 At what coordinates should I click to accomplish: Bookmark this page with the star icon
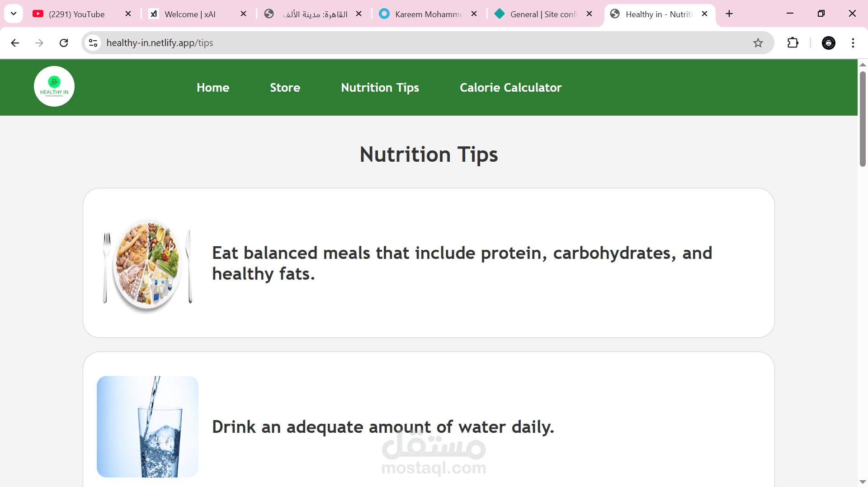(x=758, y=43)
